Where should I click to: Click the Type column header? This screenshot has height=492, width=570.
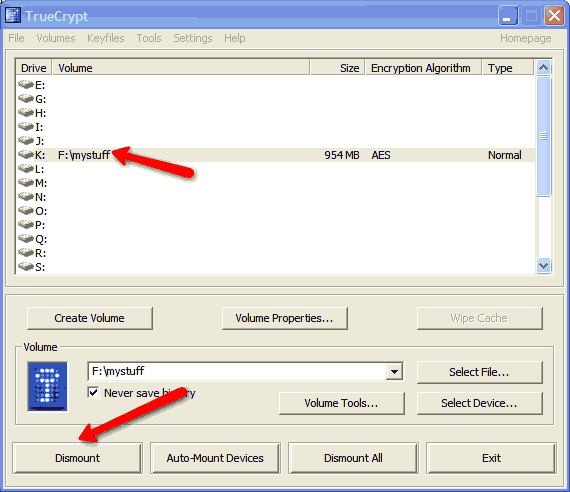pos(508,68)
